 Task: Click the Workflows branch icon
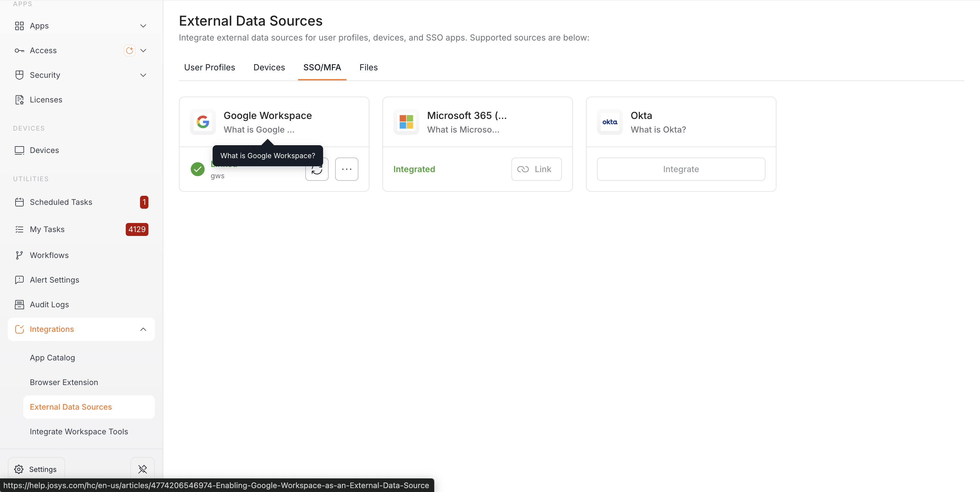pyautogui.click(x=19, y=255)
